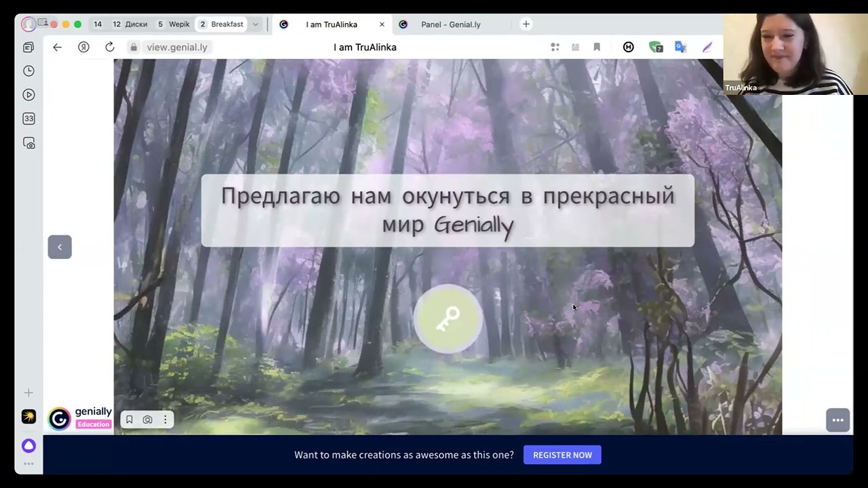Open the 33 sidebar icon
Screen dimensions: 868x488
(28, 119)
